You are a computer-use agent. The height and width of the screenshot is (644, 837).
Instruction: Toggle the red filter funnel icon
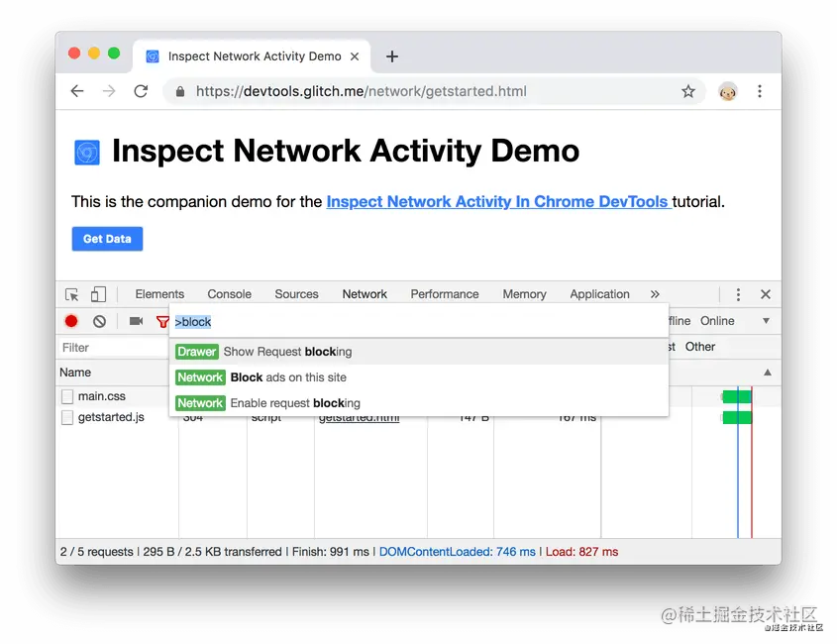click(162, 321)
